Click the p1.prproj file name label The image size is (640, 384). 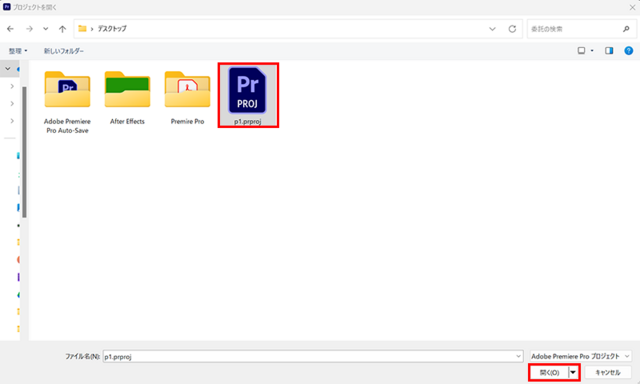247,121
